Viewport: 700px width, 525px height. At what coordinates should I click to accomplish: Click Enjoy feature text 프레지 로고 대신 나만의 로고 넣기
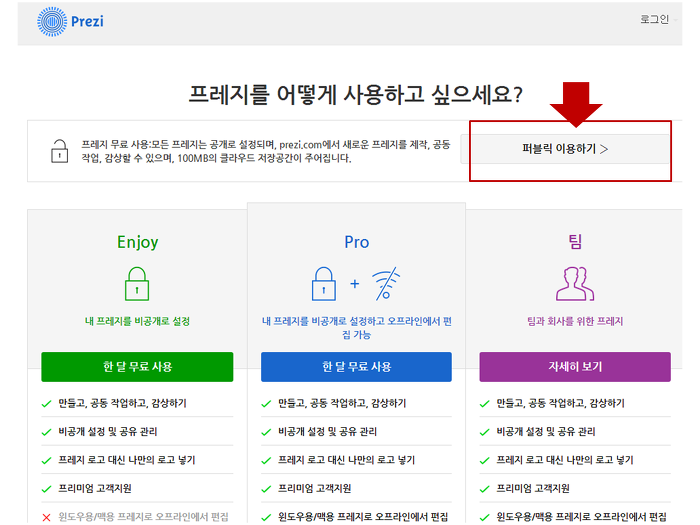click(127, 460)
